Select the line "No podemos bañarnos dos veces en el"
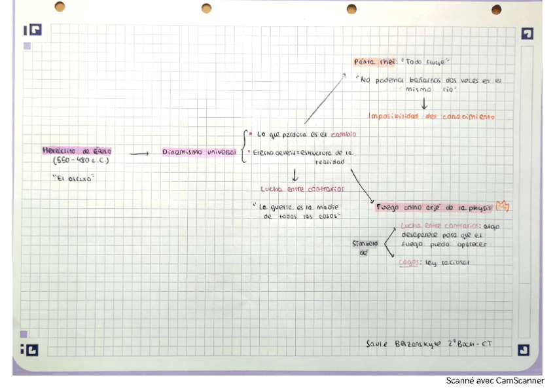 coord(429,80)
